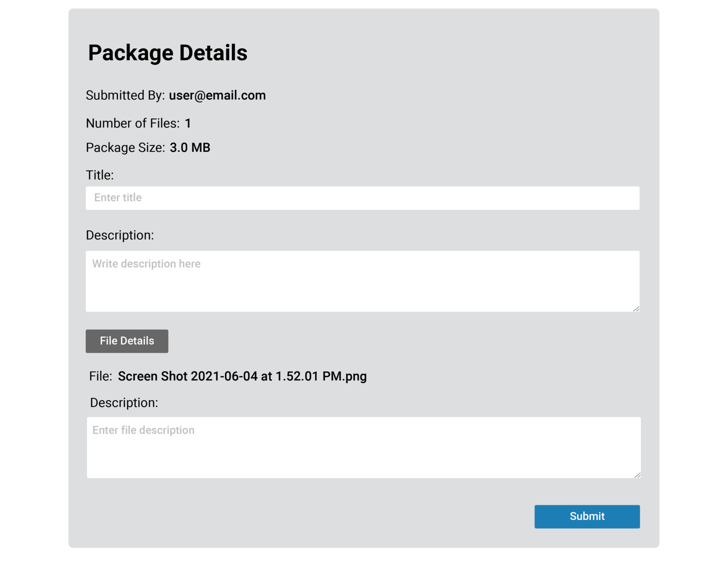
Task: Submit the package details form
Action: pyautogui.click(x=587, y=516)
